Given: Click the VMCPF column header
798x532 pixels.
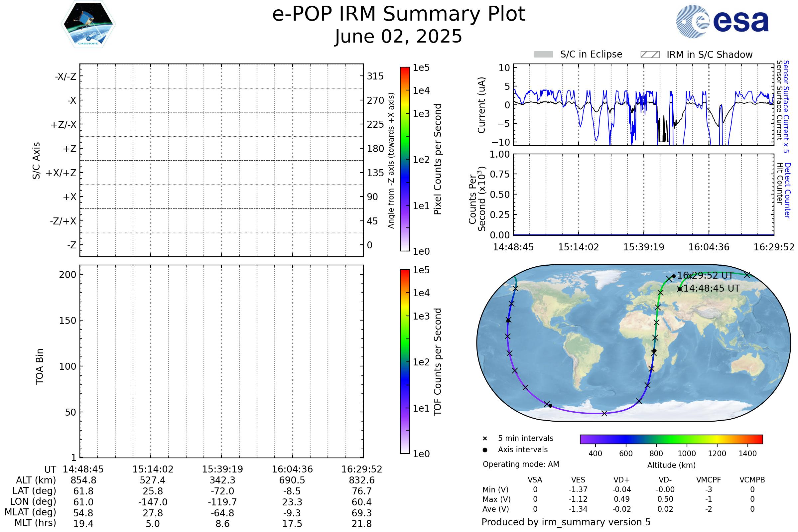Looking at the screenshot, I should pos(709,480).
